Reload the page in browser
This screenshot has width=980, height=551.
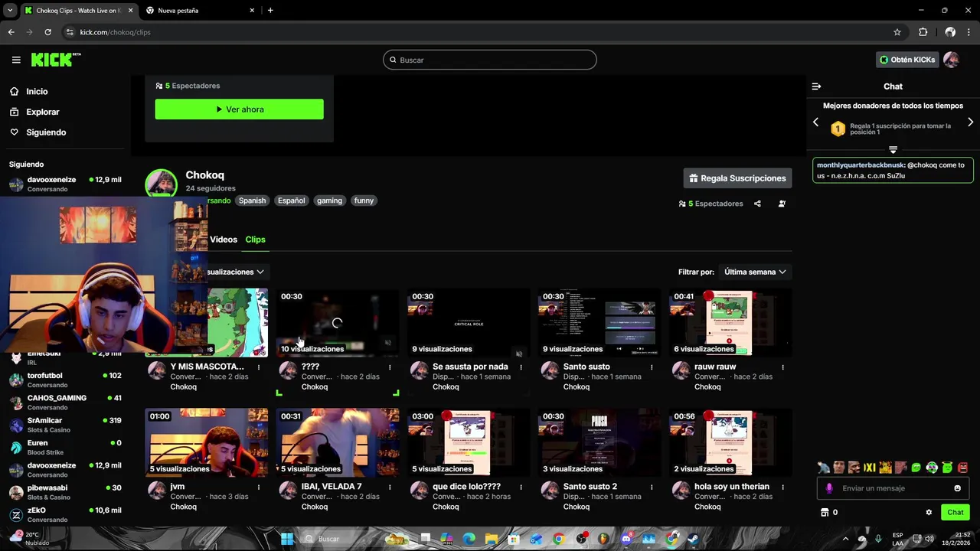pos(47,32)
